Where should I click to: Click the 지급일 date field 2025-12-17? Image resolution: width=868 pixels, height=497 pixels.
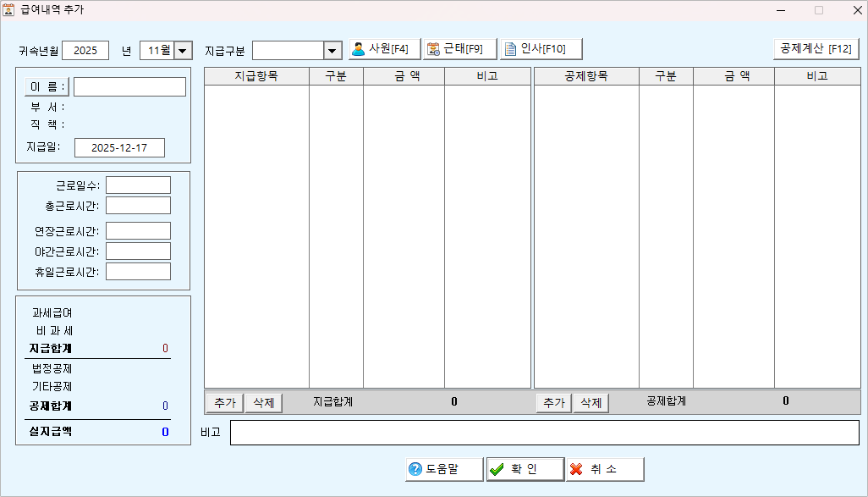coord(119,148)
